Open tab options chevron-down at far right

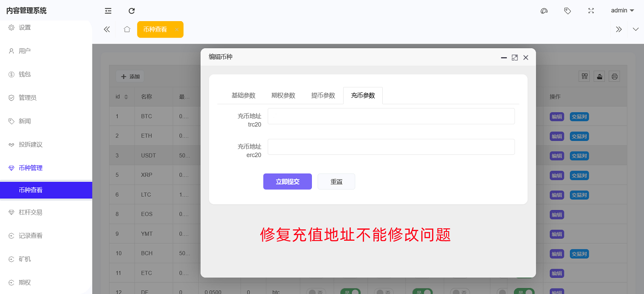635,29
